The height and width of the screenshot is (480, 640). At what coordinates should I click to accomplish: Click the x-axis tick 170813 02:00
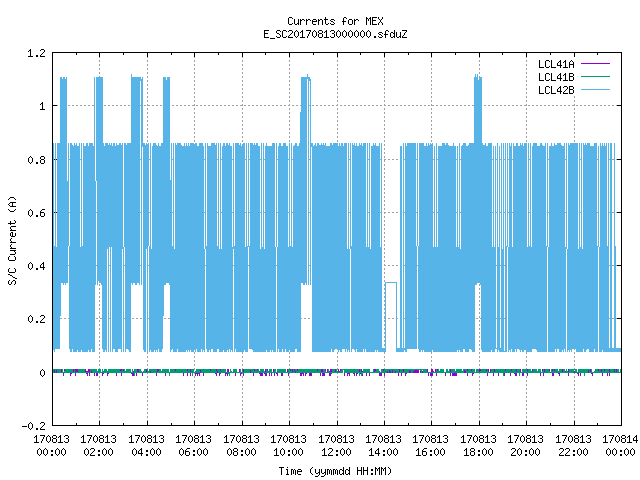click(x=98, y=446)
